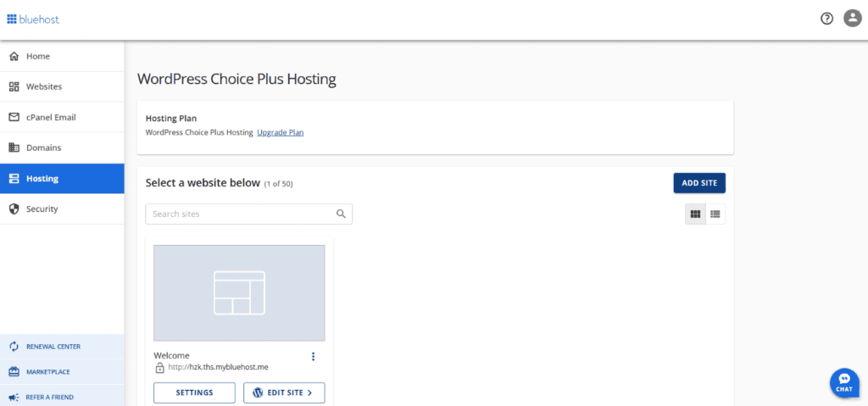This screenshot has width=868, height=406.
Task: Open the three-dot menu for Welcome site
Action: (314, 356)
